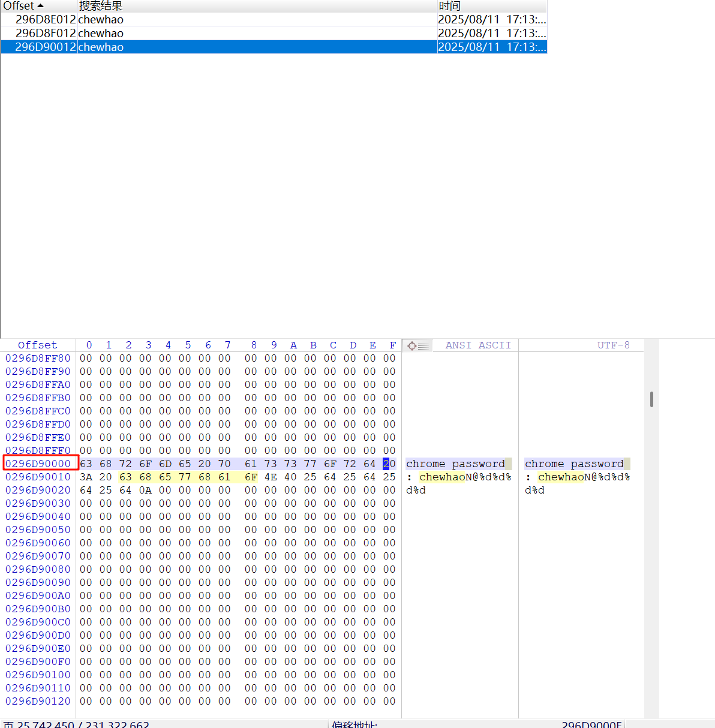
Task: Click the 搜索结果 column header
Action: [x=257, y=6]
